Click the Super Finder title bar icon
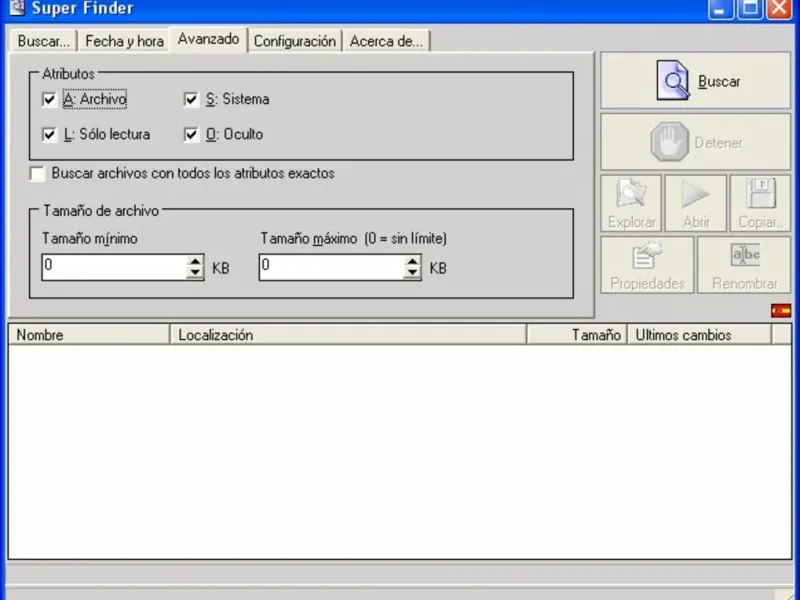The width and height of the screenshot is (800, 600). point(17,7)
